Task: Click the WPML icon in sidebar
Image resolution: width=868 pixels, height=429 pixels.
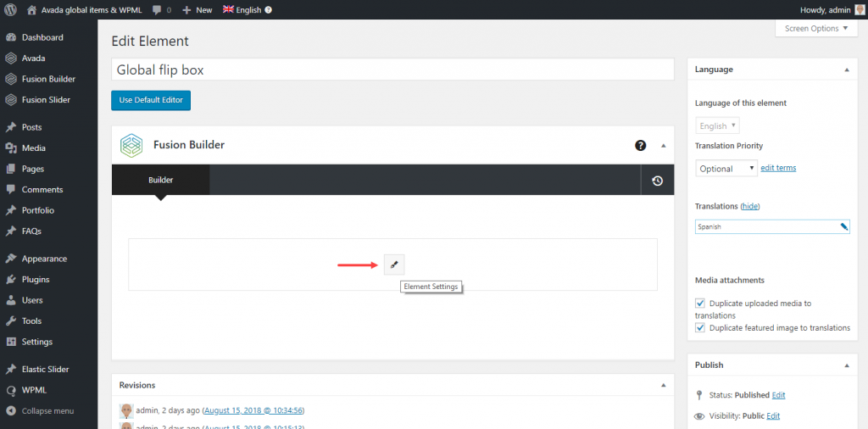Action: click(10, 390)
